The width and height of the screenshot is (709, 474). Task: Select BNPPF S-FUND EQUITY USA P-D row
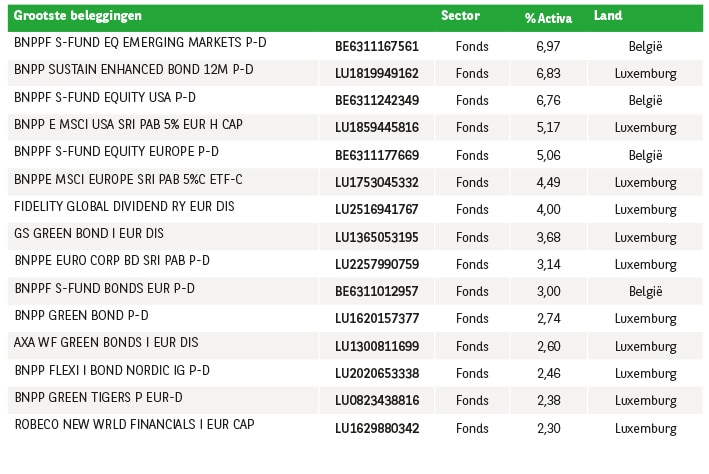(x=355, y=100)
